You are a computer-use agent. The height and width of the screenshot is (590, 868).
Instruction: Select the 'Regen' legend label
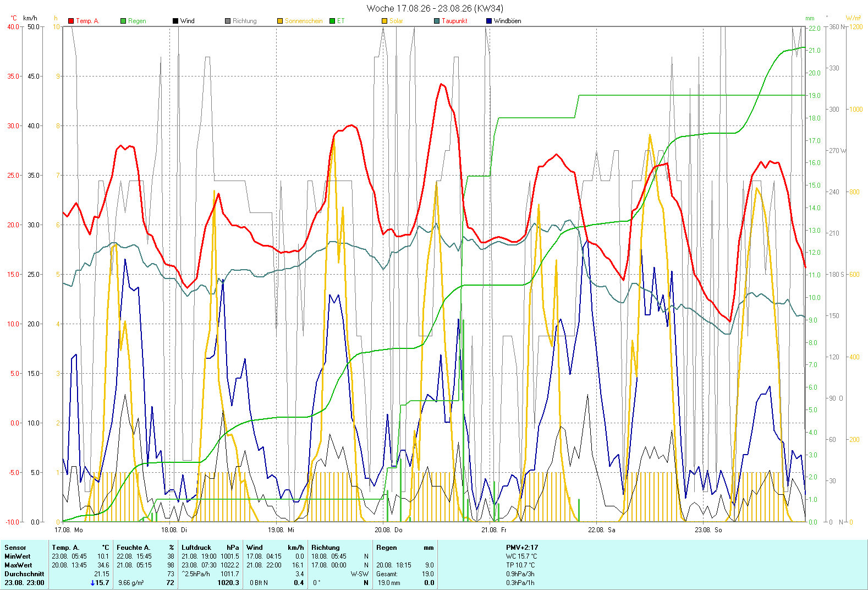point(137,21)
